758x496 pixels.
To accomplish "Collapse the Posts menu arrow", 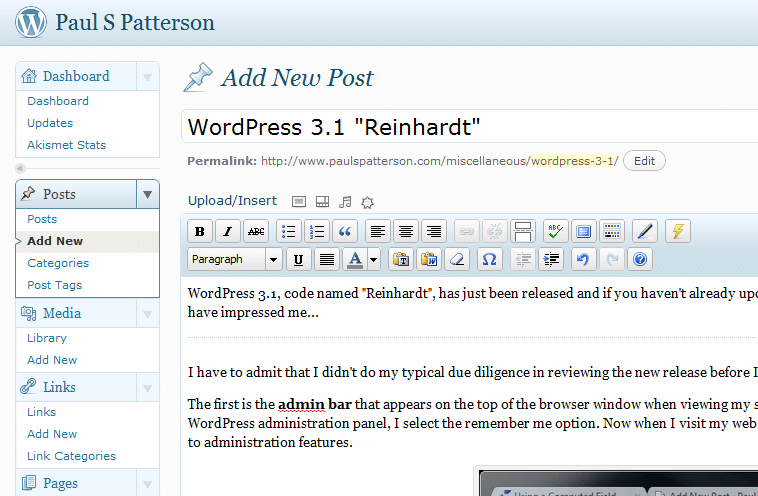I will [x=148, y=194].
